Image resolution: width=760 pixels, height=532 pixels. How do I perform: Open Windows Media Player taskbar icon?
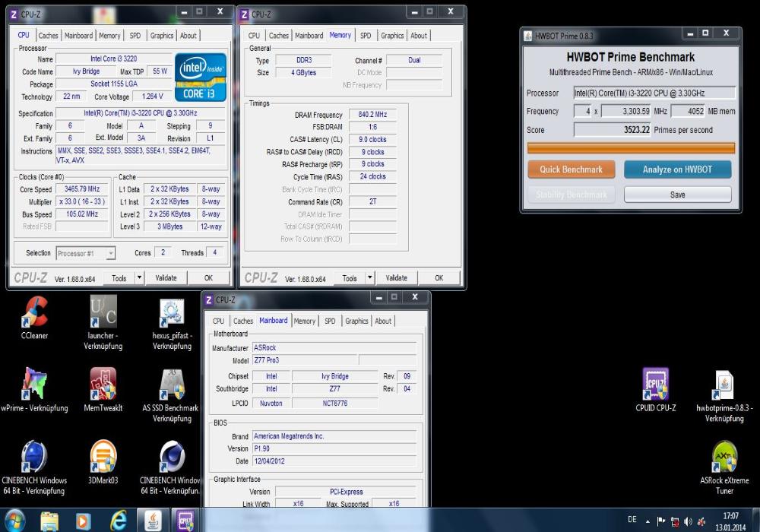83,521
